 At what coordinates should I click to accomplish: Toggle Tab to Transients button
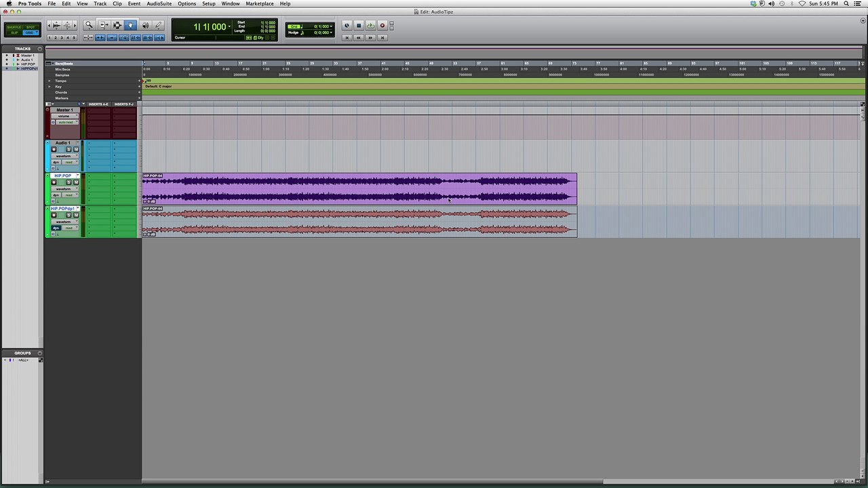100,37
